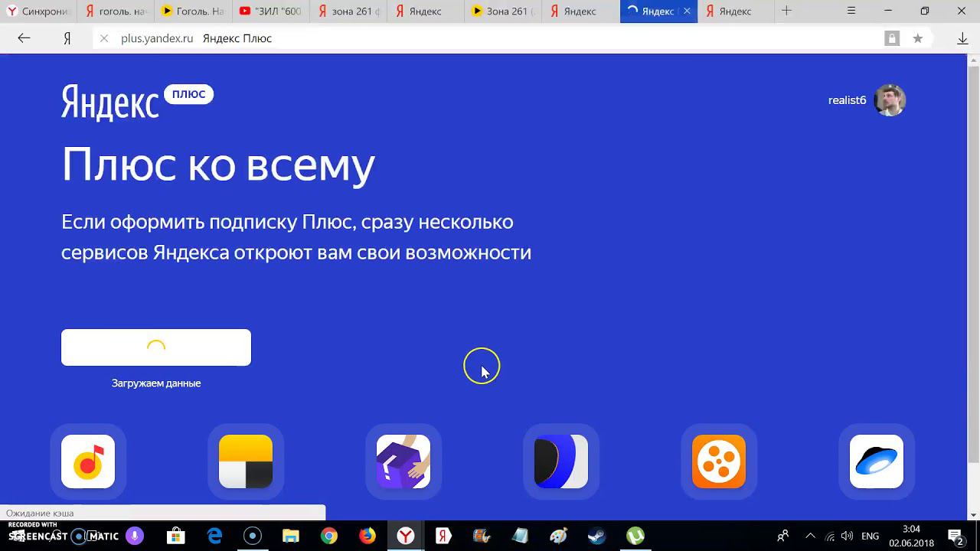The width and height of the screenshot is (980, 551).
Task: Switch the ENG input language
Action: pos(870,536)
